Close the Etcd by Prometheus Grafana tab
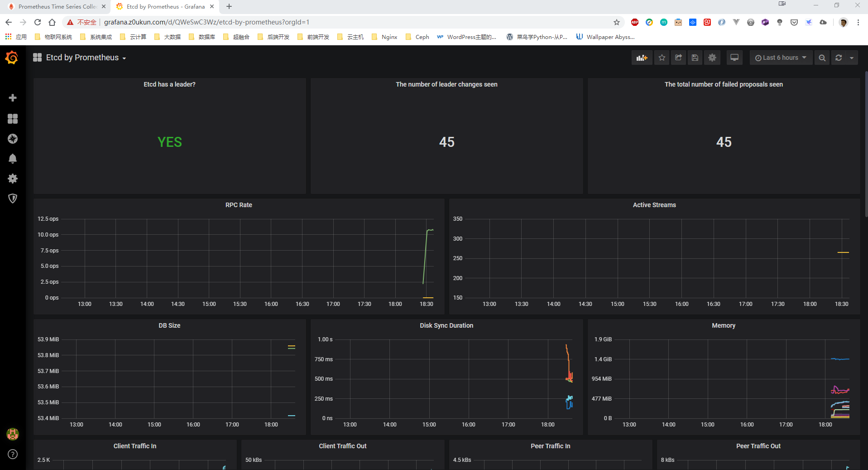868x470 pixels. click(212, 6)
